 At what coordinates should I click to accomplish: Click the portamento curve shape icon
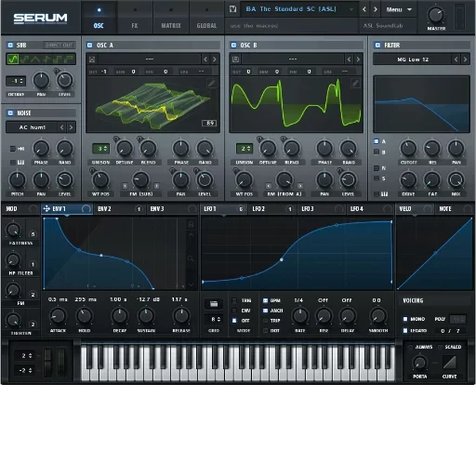coord(450,363)
